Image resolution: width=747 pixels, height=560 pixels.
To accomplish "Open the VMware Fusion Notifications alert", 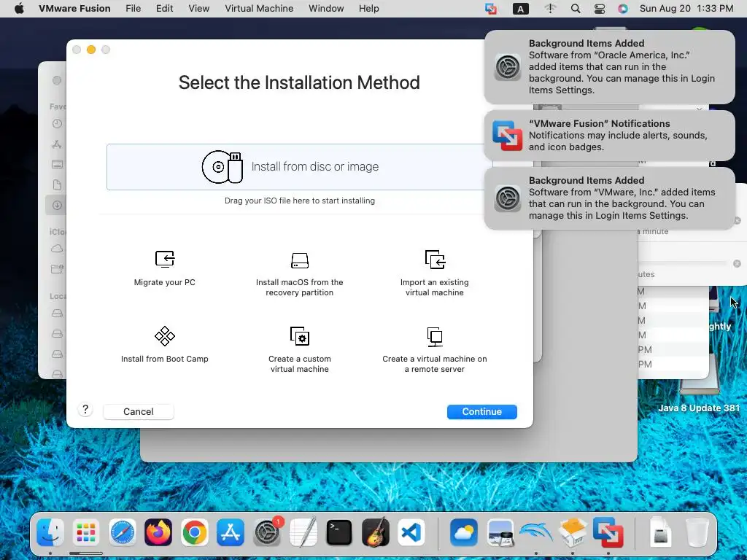I will tap(610, 136).
